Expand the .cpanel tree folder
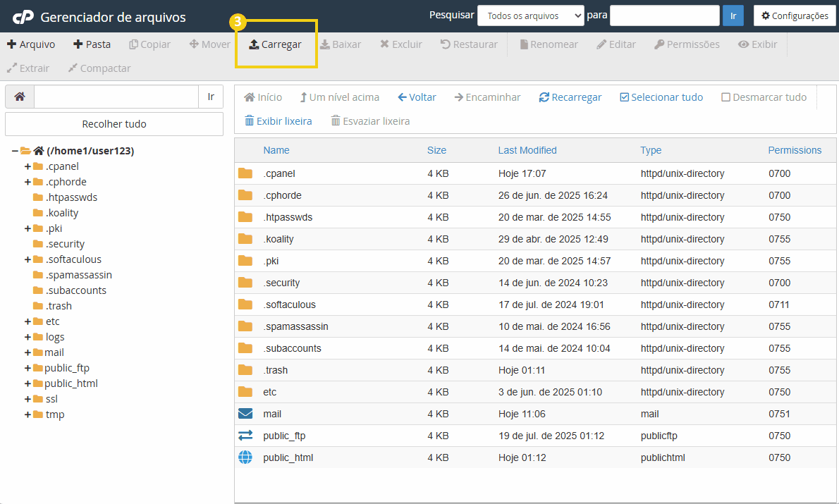The height and width of the screenshot is (504, 839). coord(27,166)
